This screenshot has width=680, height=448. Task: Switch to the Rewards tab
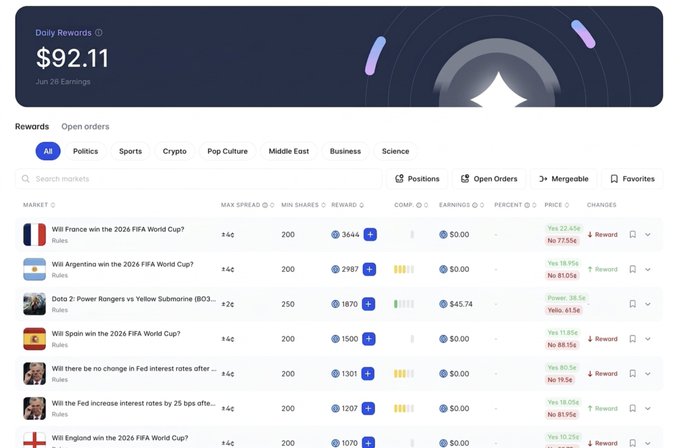(32, 127)
